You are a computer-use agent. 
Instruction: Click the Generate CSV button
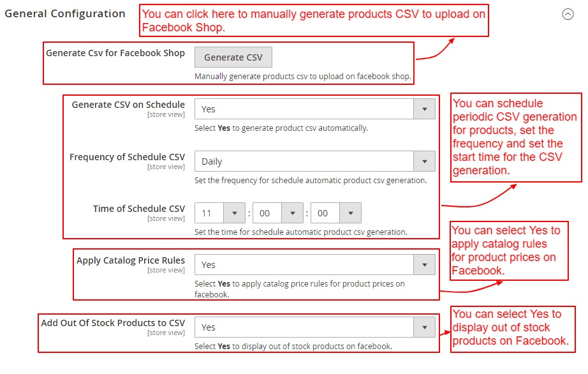pyautogui.click(x=233, y=57)
